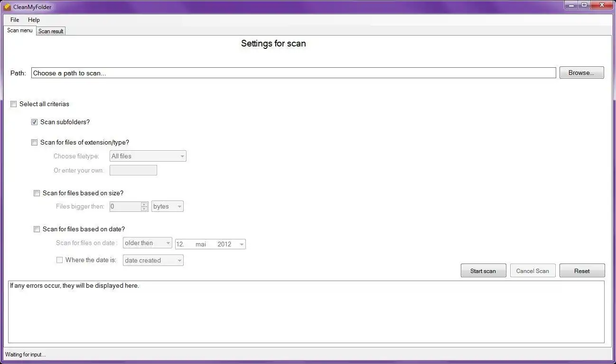This screenshot has width=616, height=364.
Task: Click the errors display text box
Action: pos(306,312)
